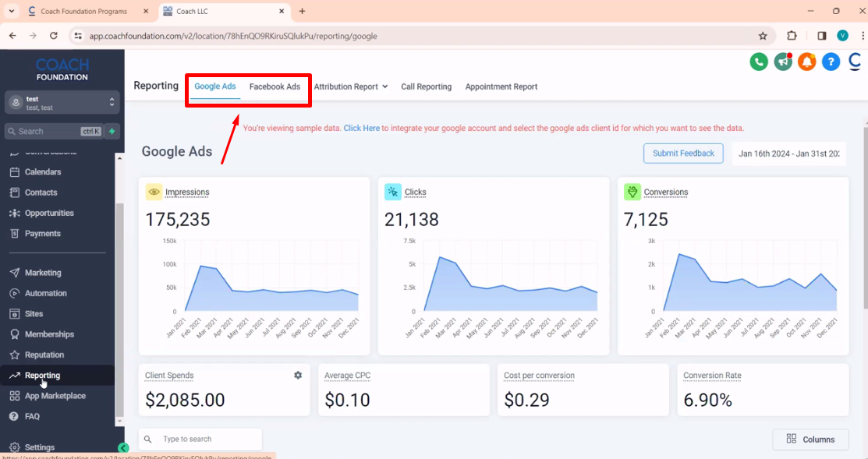Open the browser tab search dropdown
Image resolution: width=868 pixels, height=459 pixels.
[x=11, y=11]
